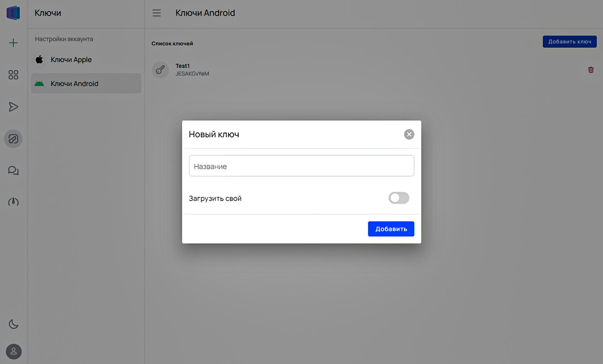Click the "Название" input field
Screen dimensions: 603x364
pos(301,166)
